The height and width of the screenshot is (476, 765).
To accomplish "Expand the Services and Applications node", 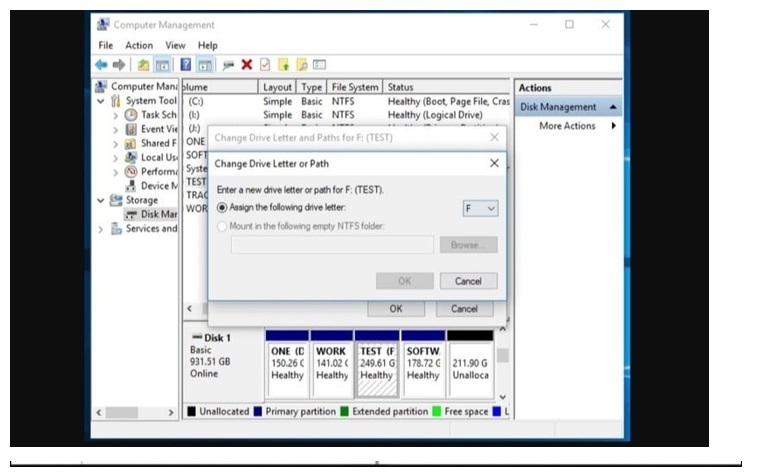I will point(101,229).
